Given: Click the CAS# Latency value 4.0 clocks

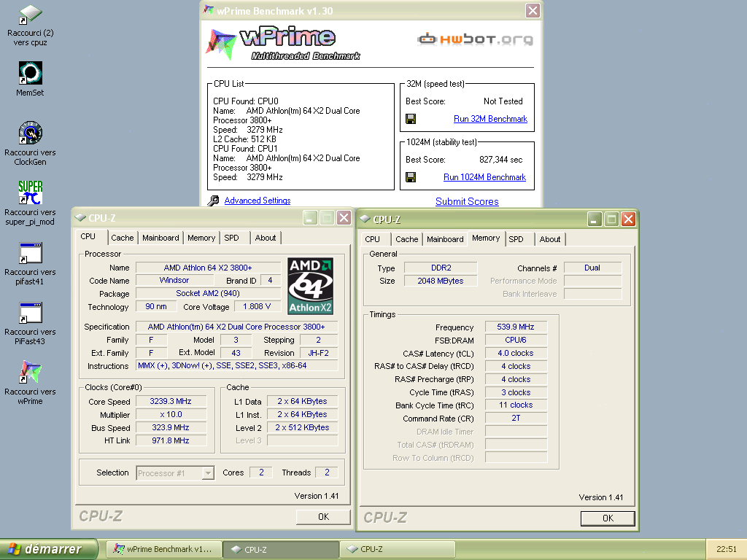Looking at the screenshot, I should pyautogui.click(x=516, y=354).
